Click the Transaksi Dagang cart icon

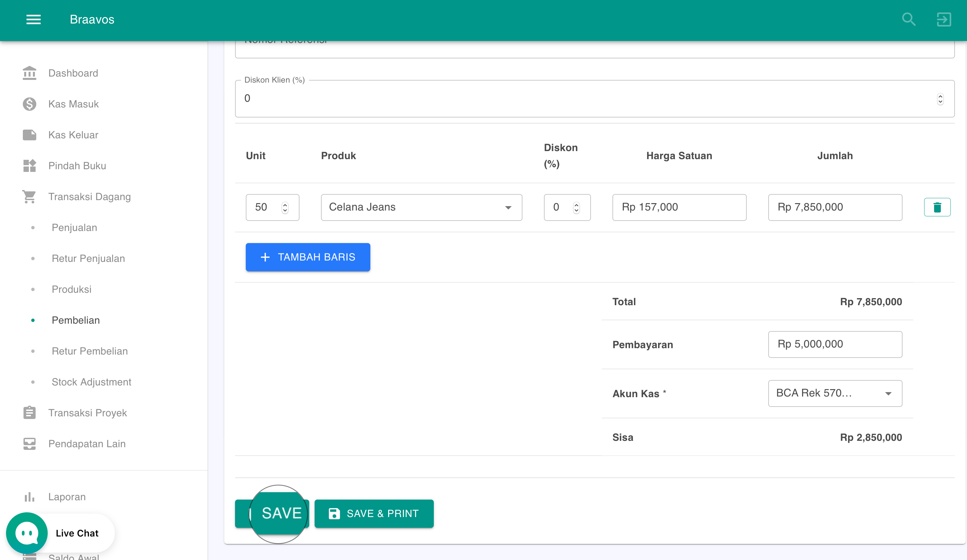[29, 197]
